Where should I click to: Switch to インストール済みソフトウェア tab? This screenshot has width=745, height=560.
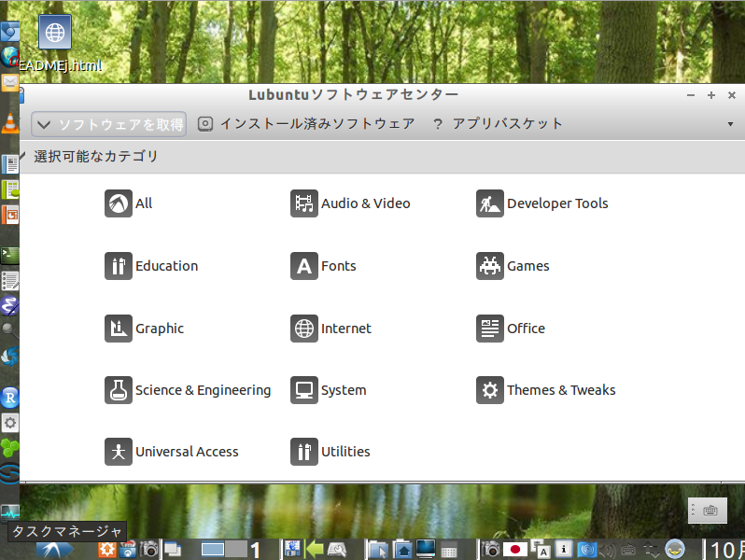click(x=306, y=124)
